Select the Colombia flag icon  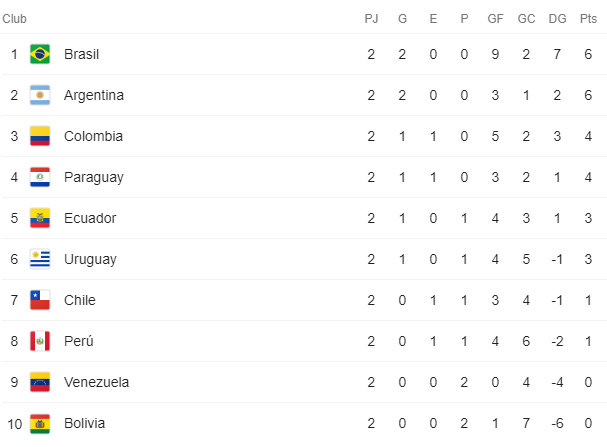pos(40,136)
